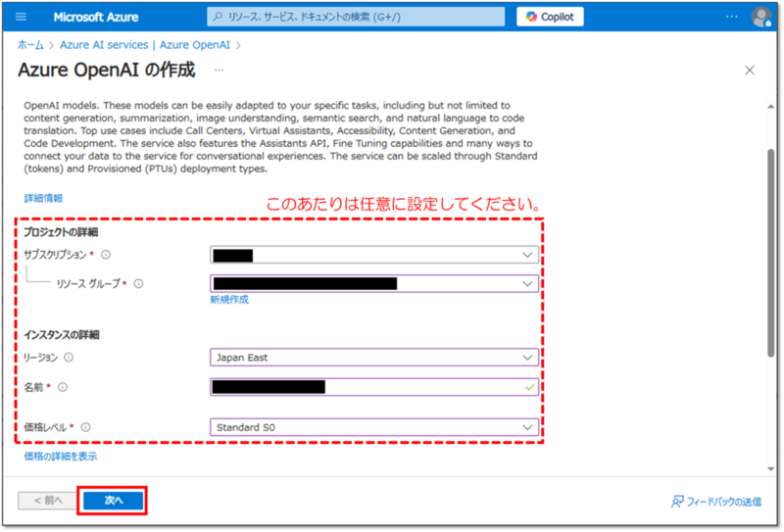Show info for リソース グループ

pos(138,284)
